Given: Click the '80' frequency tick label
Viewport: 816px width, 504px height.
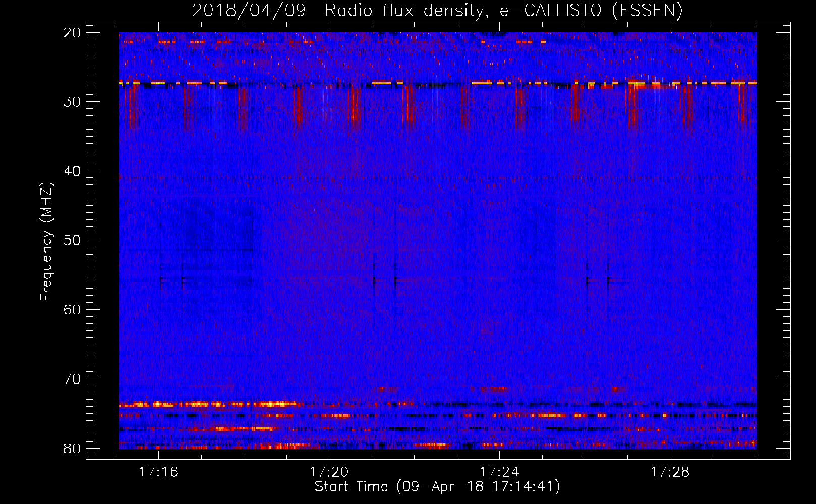Looking at the screenshot, I should click(x=72, y=449).
